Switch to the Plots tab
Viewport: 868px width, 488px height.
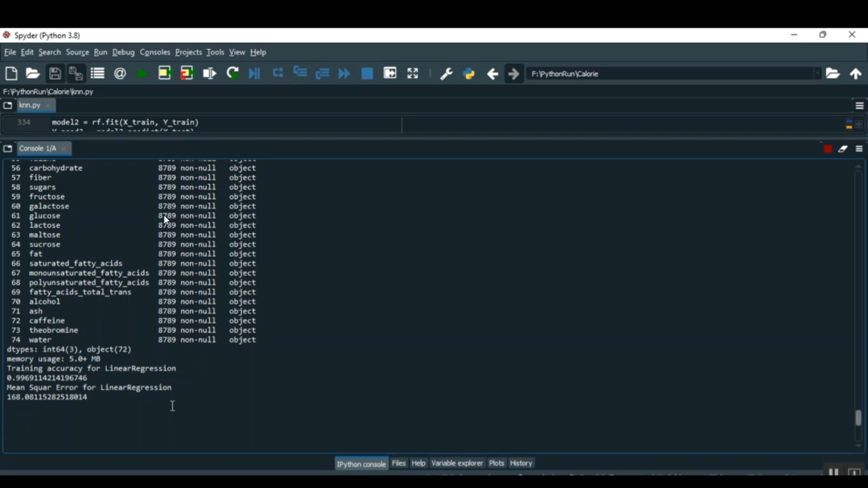tap(496, 463)
